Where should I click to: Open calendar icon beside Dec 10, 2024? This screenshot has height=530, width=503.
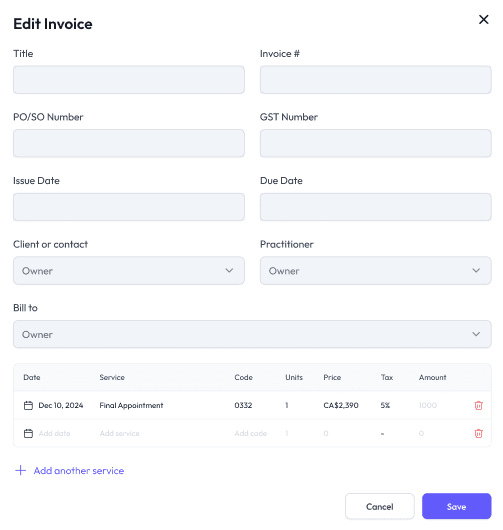tap(28, 405)
